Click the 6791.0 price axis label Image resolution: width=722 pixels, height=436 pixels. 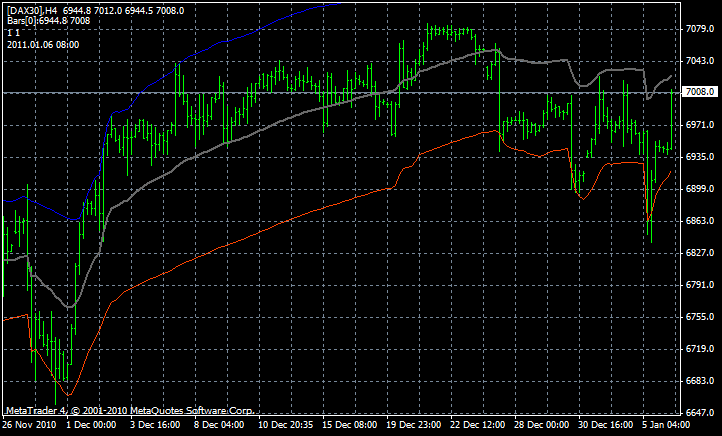coord(700,285)
